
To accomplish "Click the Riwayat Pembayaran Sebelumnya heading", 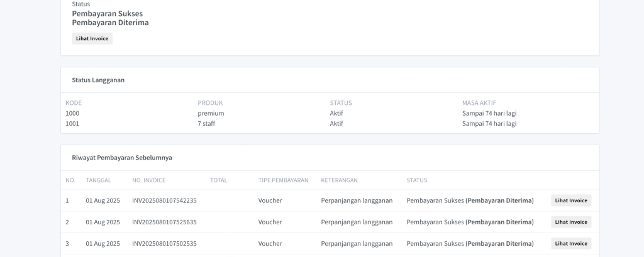I will tap(122, 158).
